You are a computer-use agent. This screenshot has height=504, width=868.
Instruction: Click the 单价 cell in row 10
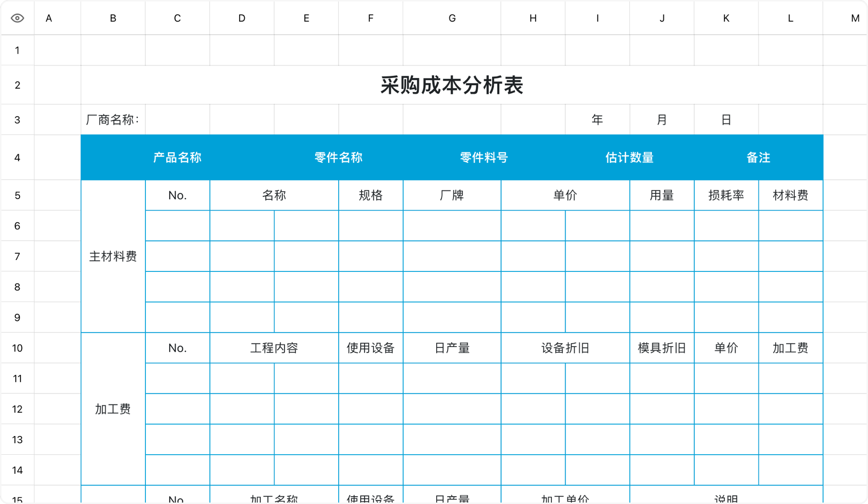[726, 348]
